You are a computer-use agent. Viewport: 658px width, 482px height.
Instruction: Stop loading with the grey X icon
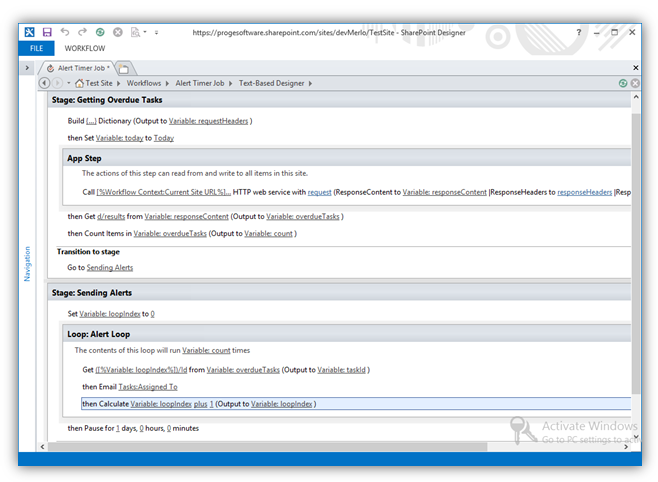point(118,32)
